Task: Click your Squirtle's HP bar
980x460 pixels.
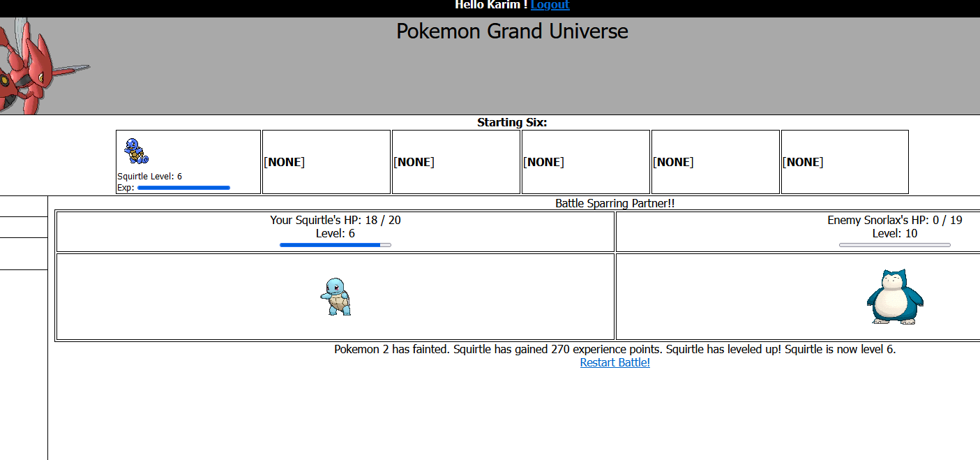Action: (x=336, y=245)
